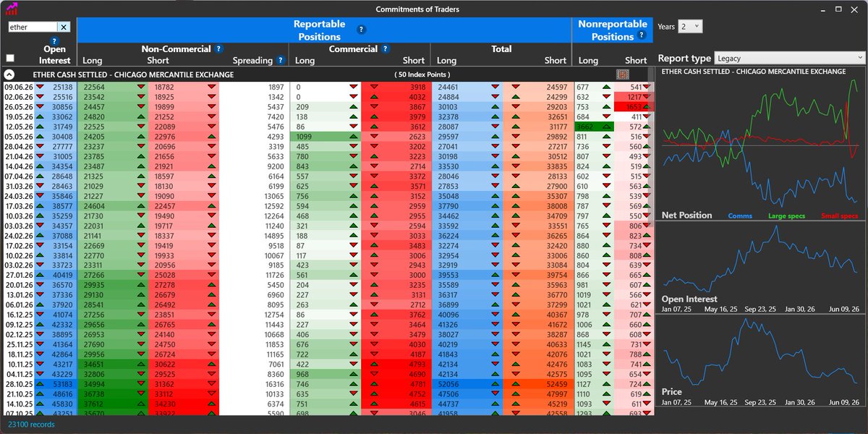The height and width of the screenshot is (434, 868).
Task: Click the Non-Commercial Short column header
Action: [x=158, y=61]
